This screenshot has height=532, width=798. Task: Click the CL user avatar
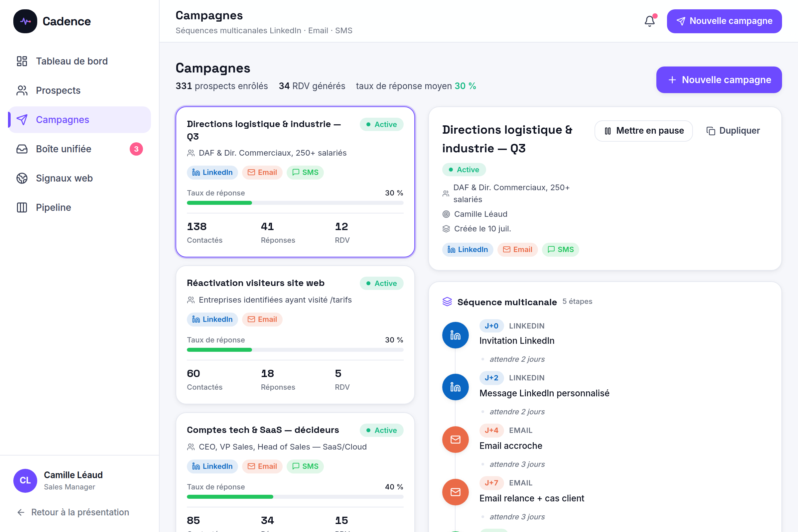pyautogui.click(x=25, y=480)
